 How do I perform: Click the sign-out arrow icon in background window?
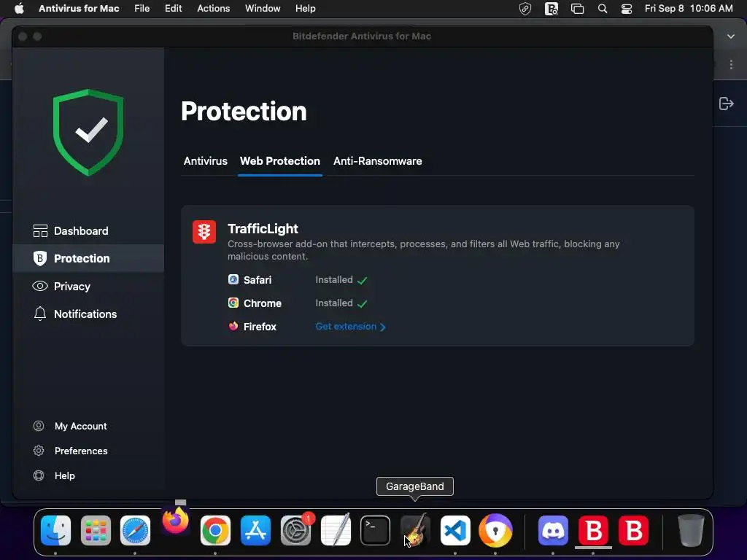(726, 104)
